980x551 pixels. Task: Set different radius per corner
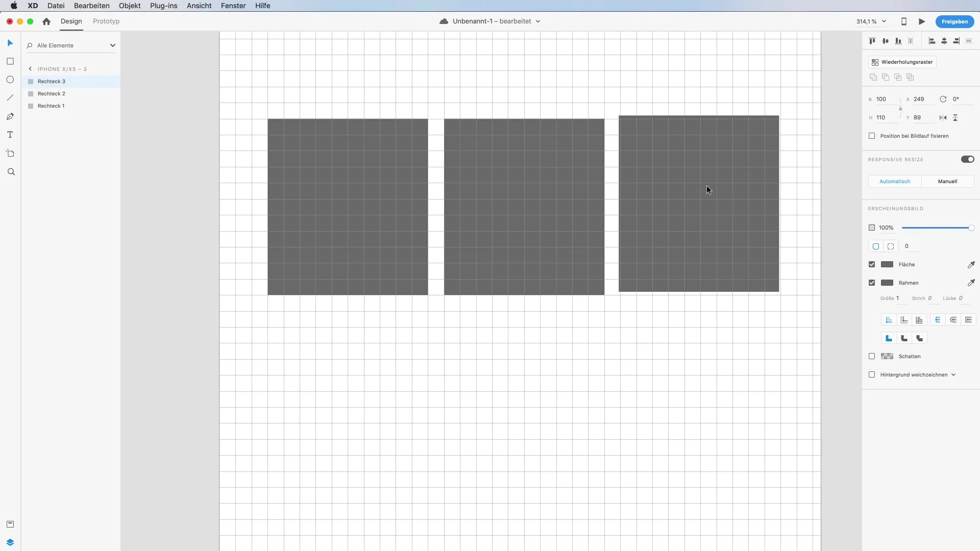[x=891, y=246]
